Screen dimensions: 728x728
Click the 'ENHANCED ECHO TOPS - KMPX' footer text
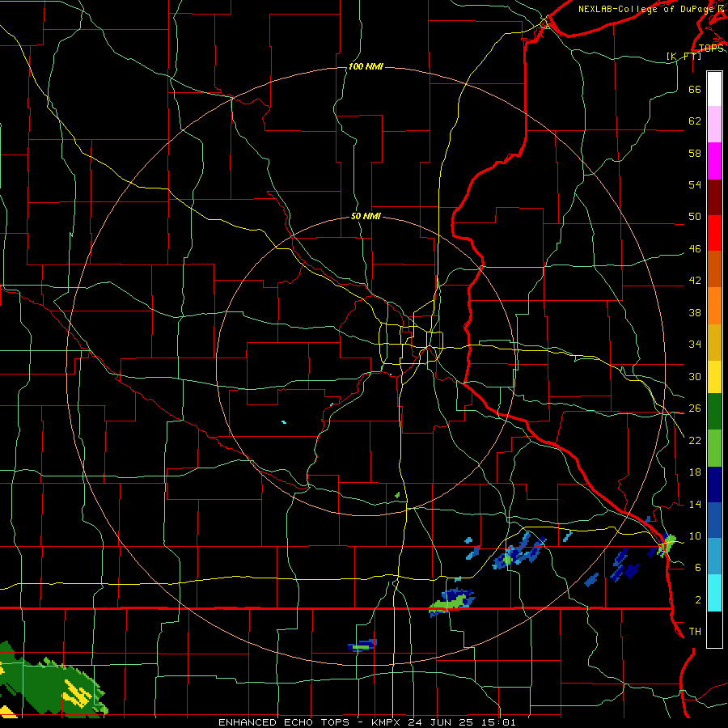[x=311, y=722]
